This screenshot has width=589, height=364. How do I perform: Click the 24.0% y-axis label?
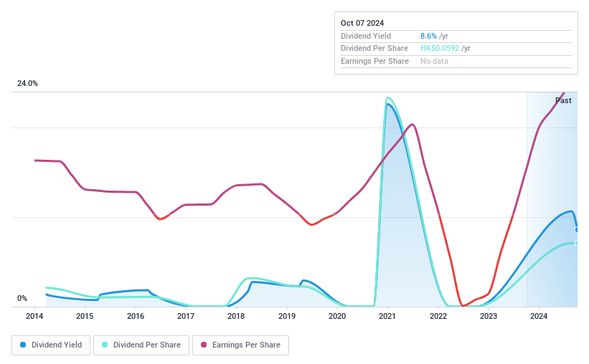27,83
